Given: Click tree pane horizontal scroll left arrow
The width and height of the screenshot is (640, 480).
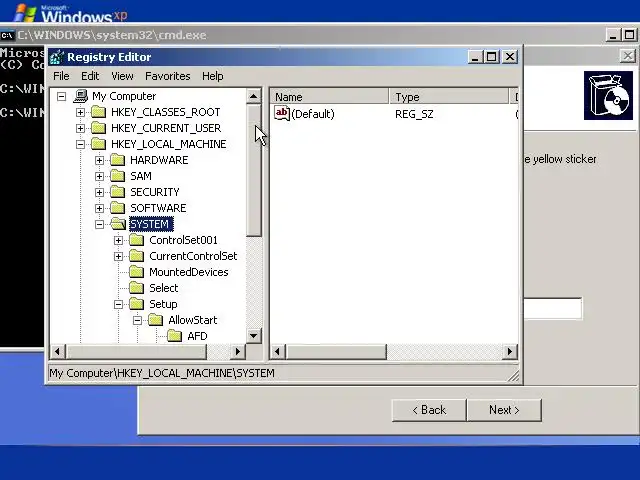Looking at the screenshot, I should click(58, 351).
